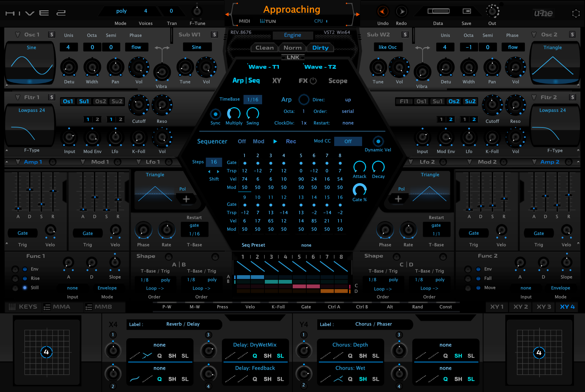This screenshot has height=392, width=585.
Task: Shift sequencer steps right arrow
Action: point(218,172)
